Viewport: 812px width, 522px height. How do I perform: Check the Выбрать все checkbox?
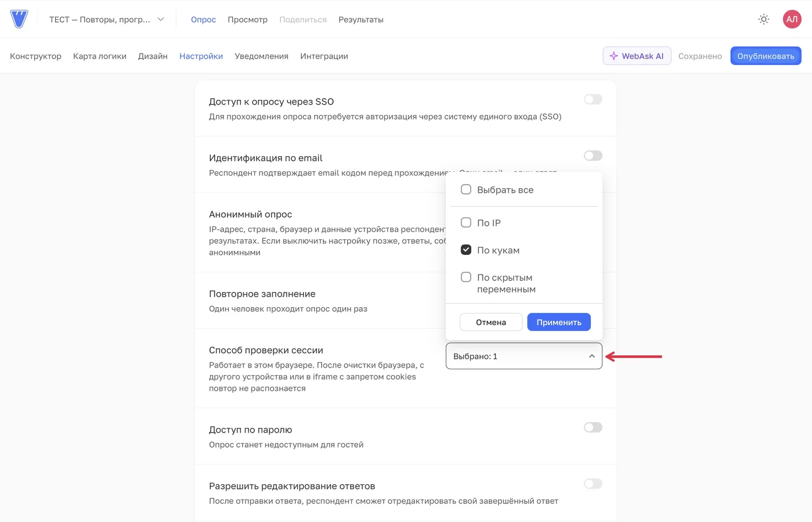coord(466,189)
